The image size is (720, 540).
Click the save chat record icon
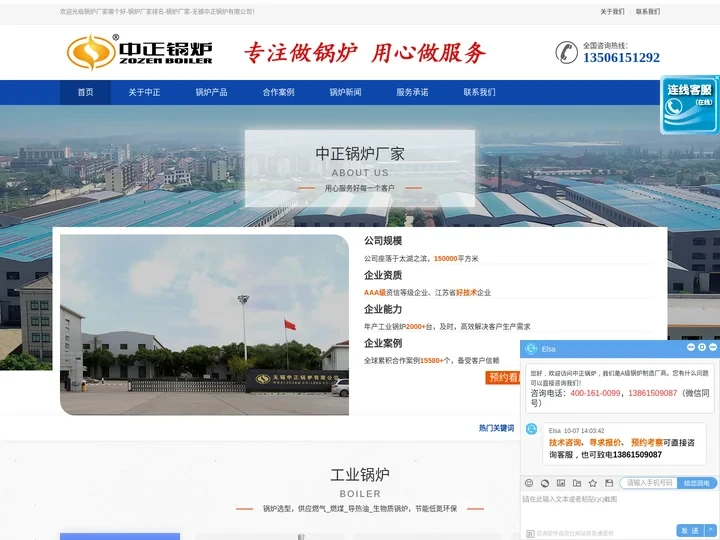click(609, 483)
